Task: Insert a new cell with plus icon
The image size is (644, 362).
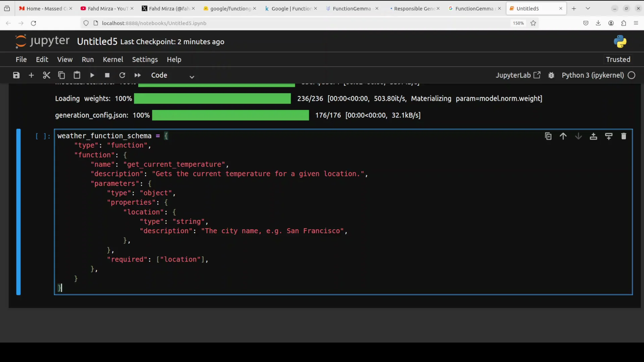Action: (x=31, y=75)
